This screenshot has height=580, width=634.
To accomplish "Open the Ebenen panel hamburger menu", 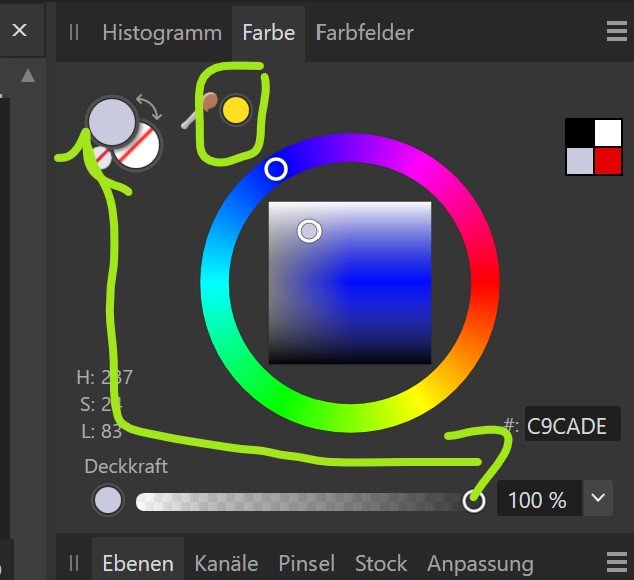I will click(617, 562).
